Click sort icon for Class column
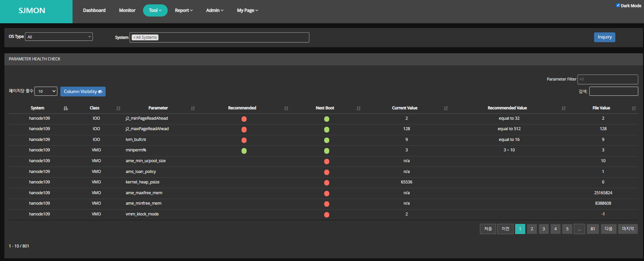This screenshot has height=261, width=644. [x=118, y=108]
